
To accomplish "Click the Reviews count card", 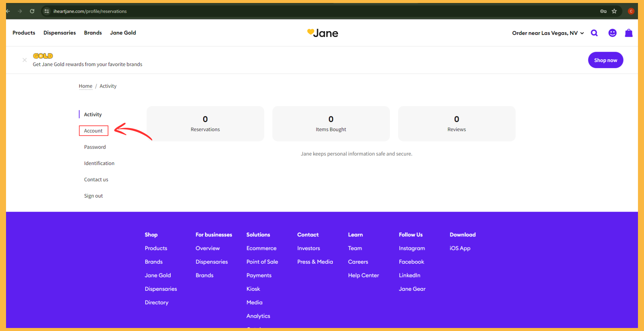I will pyautogui.click(x=457, y=124).
